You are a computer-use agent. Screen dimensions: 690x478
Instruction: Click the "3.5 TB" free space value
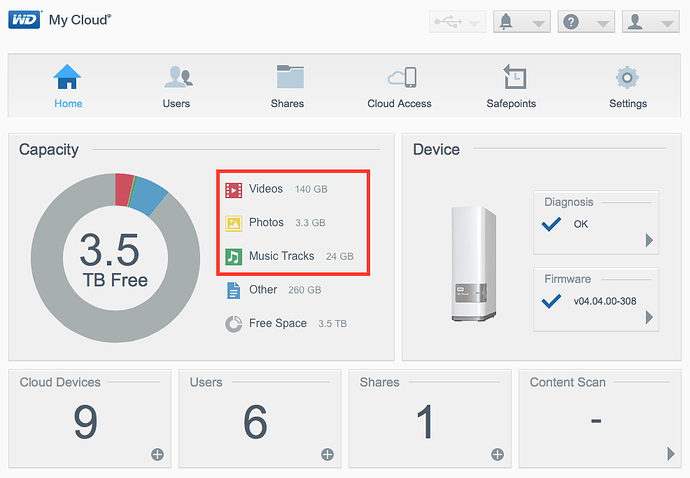(333, 324)
